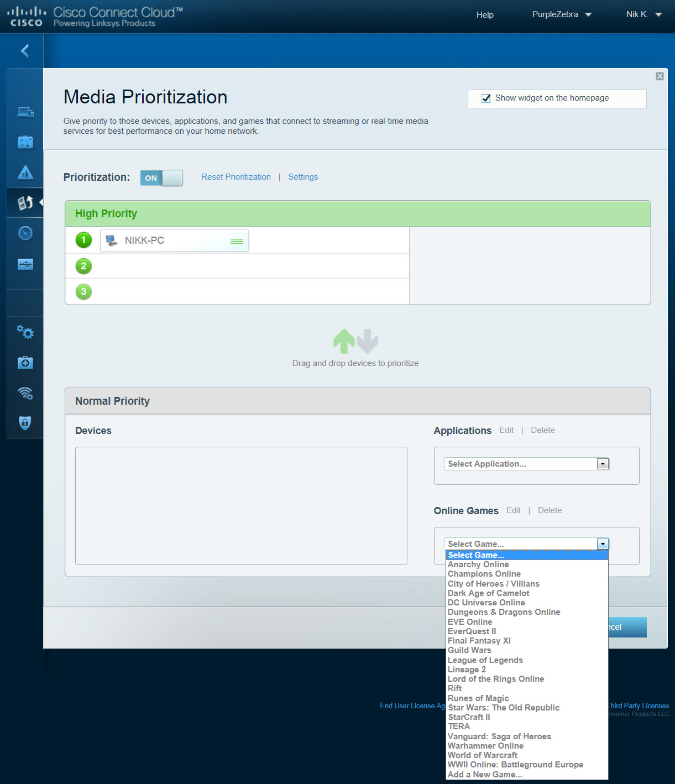Pick World of Warcraft
Image resolution: width=675 pixels, height=784 pixels.
click(527, 755)
